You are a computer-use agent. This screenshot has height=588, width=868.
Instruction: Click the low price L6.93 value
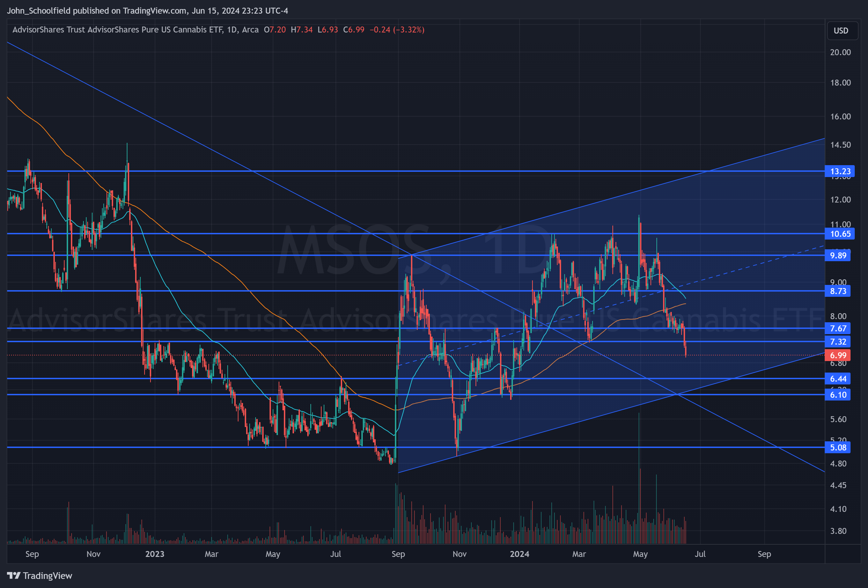328,30
